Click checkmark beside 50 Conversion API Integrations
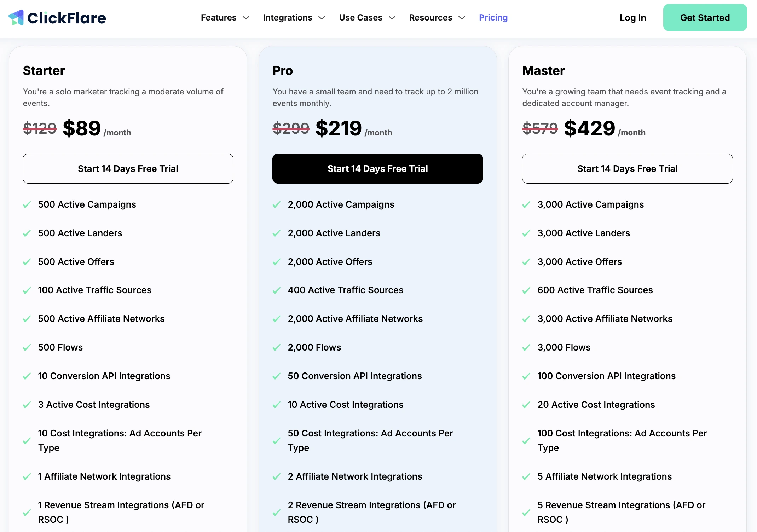This screenshot has height=532, width=757. click(x=277, y=376)
